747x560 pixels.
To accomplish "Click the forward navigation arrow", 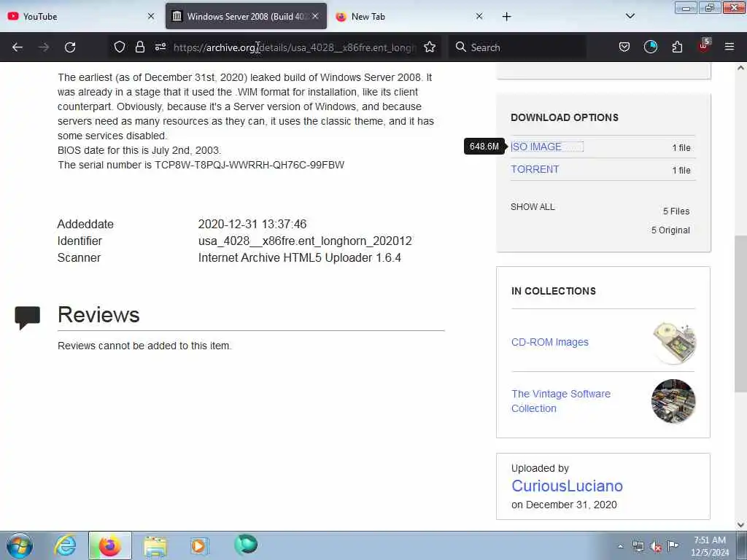I will [x=43, y=47].
